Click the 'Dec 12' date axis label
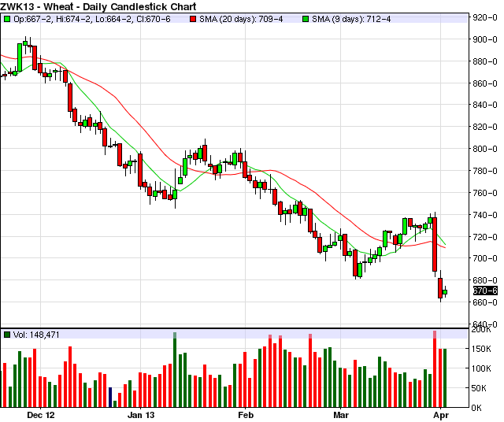Screen dimensions: 504x422 point(41,415)
